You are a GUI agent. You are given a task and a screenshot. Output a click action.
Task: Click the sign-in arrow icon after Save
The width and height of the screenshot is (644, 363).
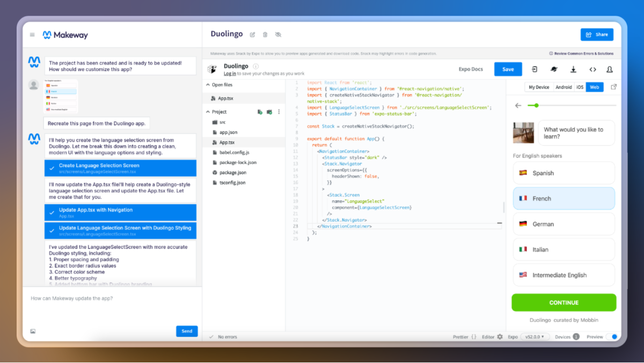[x=535, y=69]
